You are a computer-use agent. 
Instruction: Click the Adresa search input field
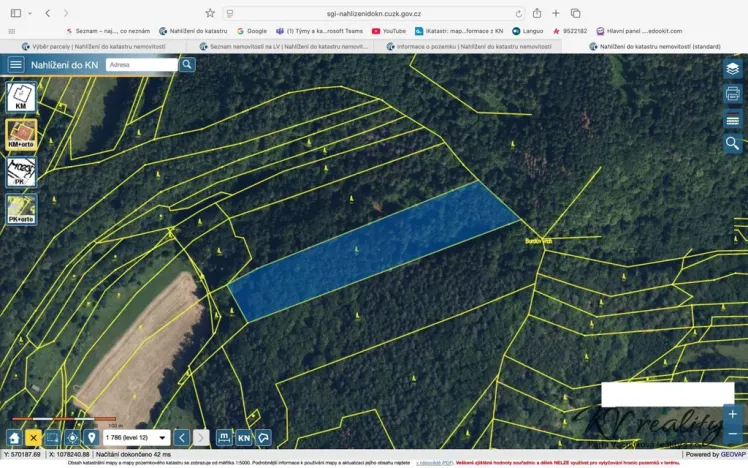tap(141, 65)
